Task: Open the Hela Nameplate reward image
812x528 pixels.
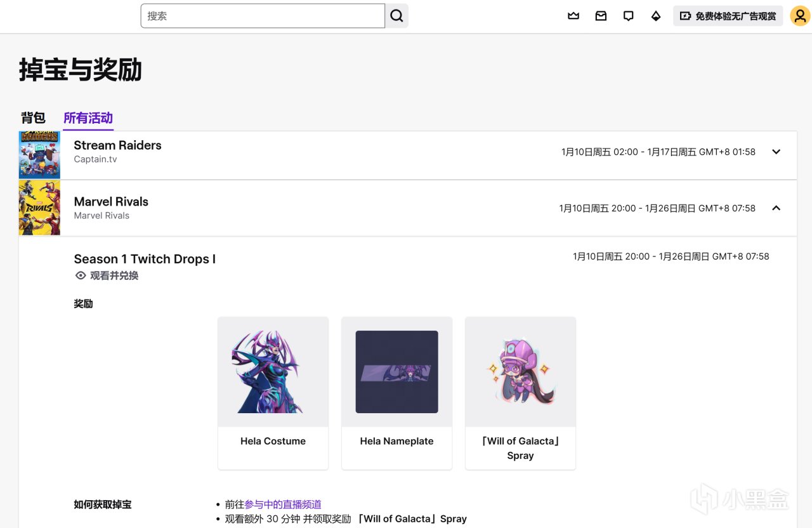Action: tap(396, 372)
